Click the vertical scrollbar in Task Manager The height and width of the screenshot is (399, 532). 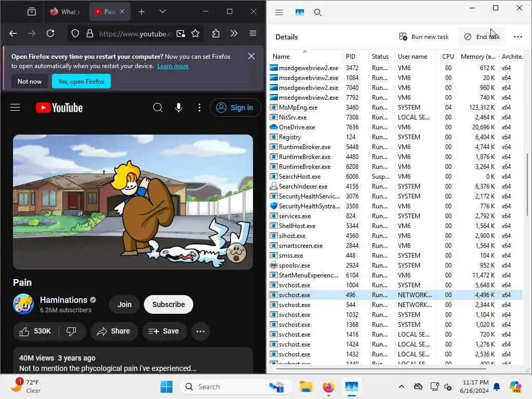coord(527,184)
